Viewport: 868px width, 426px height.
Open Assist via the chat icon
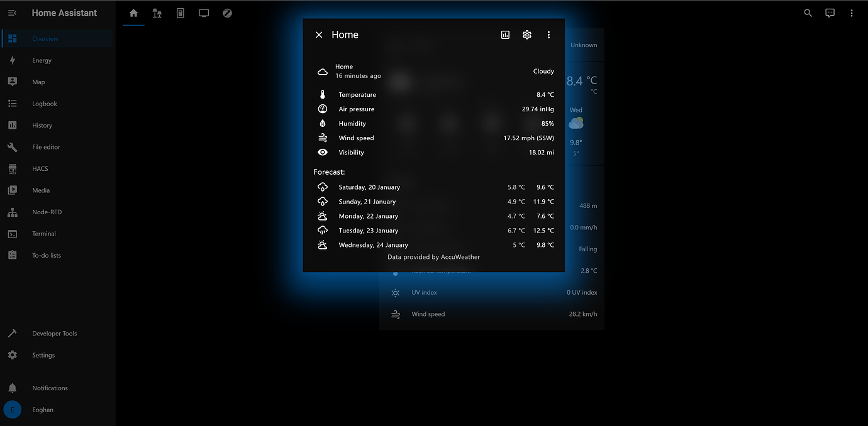[x=830, y=13]
